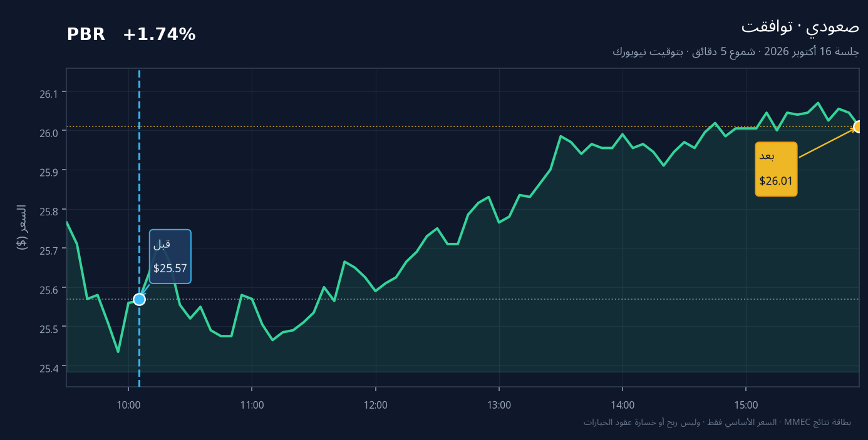Click the Arabic title 'صعودي · توافقت'
The width and height of the screenshot is (868, 440).
point(800,26)
